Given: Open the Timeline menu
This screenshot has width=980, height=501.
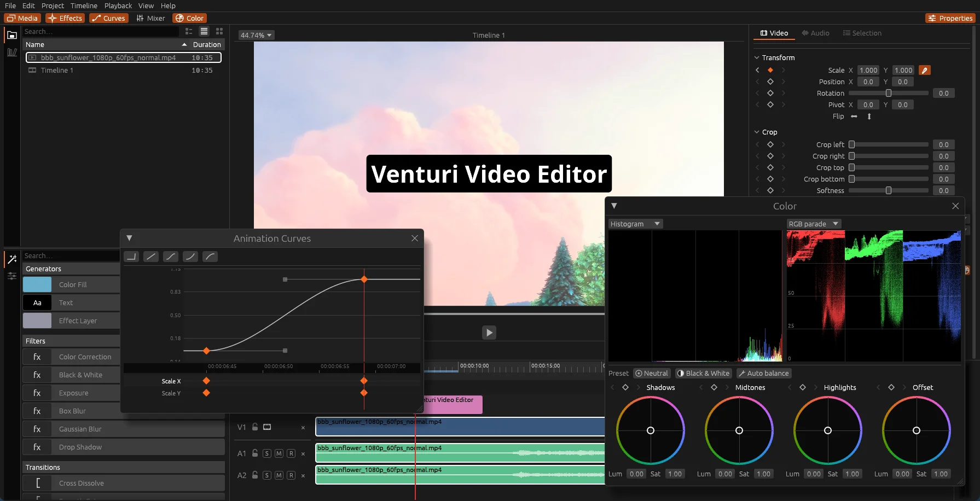Looking at the screenshot, I should pos(84,5).
